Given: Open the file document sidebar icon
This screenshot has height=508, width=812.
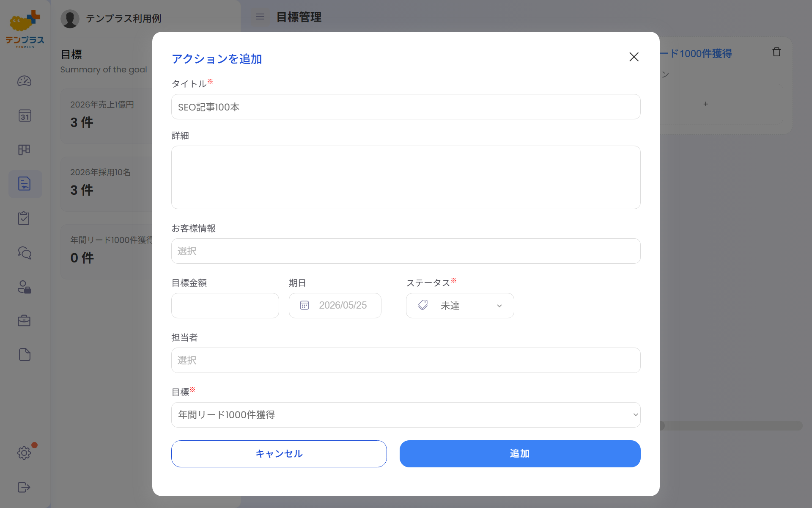Looking at the screenshot, I should coord(25,355).
